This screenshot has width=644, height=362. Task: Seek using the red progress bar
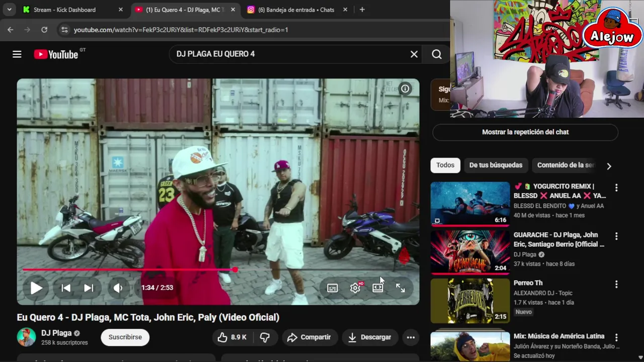point(218,270)
